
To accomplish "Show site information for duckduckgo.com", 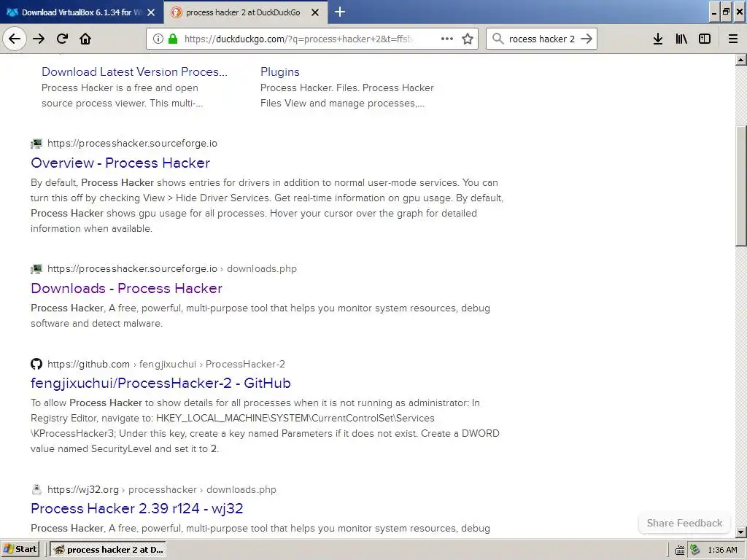I will tap(158, 39).
